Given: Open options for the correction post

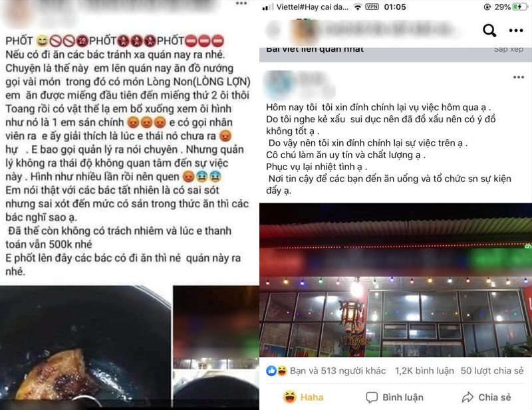Looking at the screenshot, I should click(x=519, y=77).
